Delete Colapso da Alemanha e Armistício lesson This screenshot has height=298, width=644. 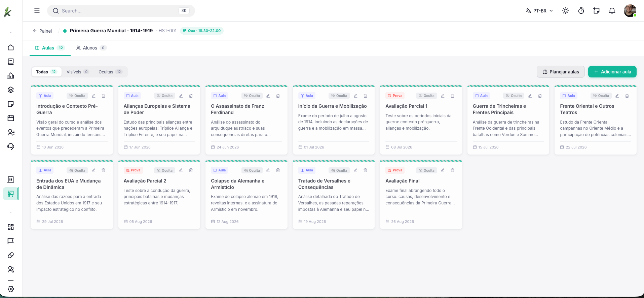pos(278,170)
